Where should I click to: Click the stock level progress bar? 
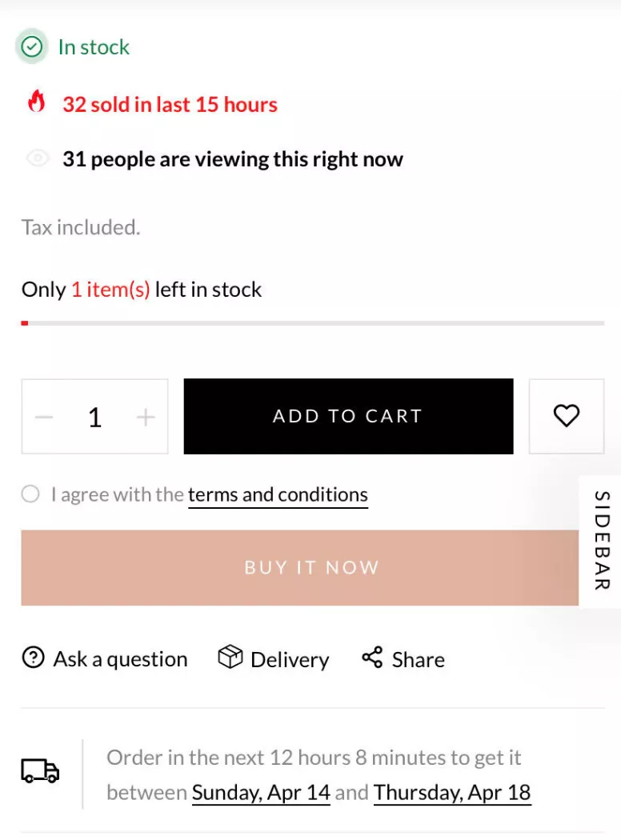[x=312, y=323]
